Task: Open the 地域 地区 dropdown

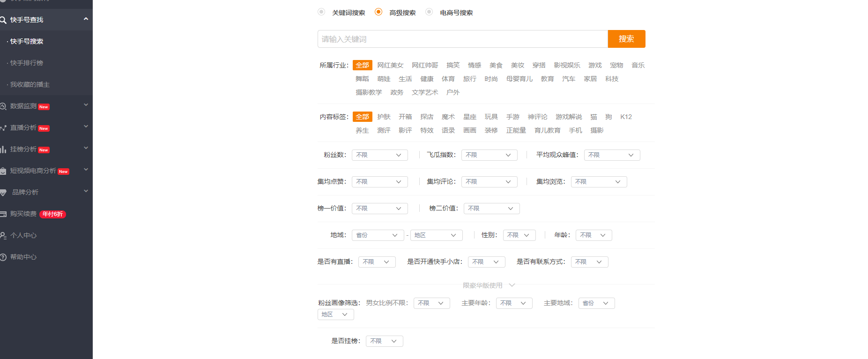Action: pyautogui.click(x=437, y=235)
